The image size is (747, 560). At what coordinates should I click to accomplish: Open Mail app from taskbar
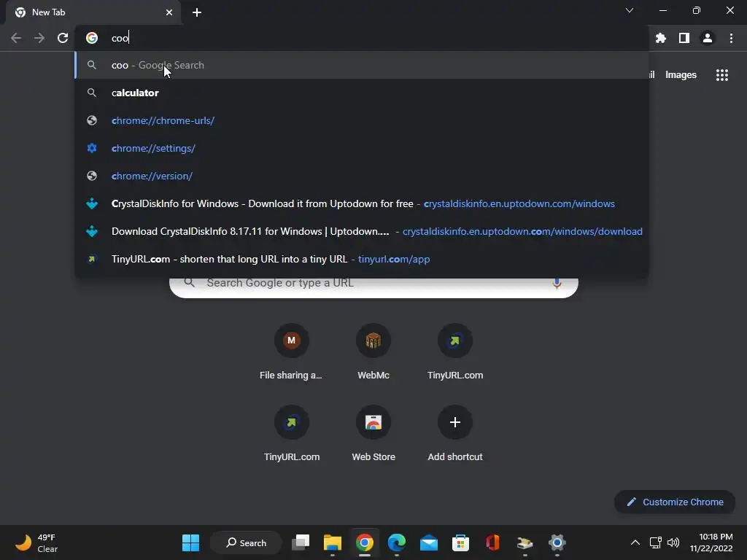[x=429, y=542]
